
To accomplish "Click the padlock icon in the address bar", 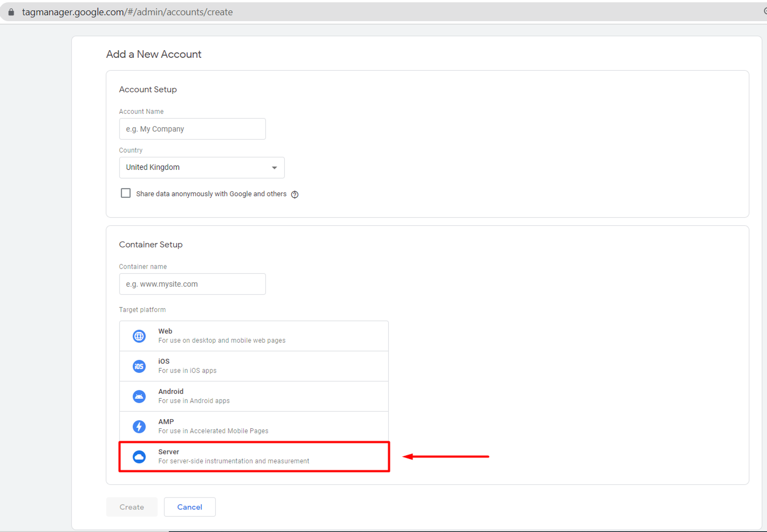I will (11, 12).
